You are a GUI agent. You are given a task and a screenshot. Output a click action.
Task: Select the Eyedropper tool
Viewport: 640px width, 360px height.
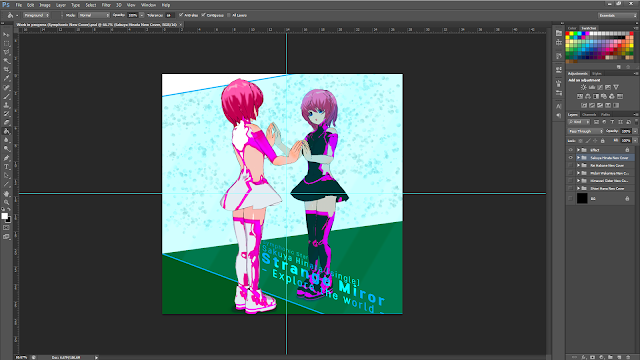pyautogui.click(x=7, y=78)
